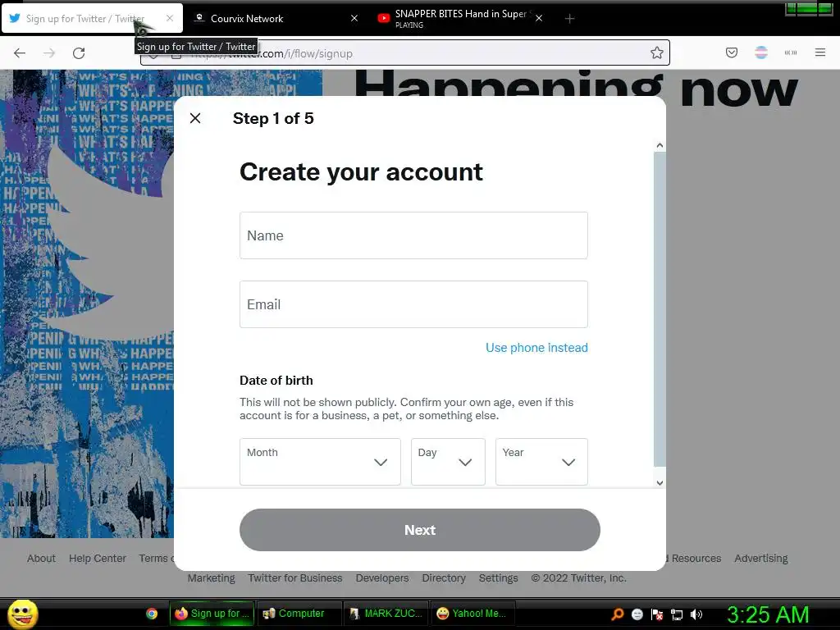
Task: Select the Sign up for Twitter tab
Action: point(92,19)
